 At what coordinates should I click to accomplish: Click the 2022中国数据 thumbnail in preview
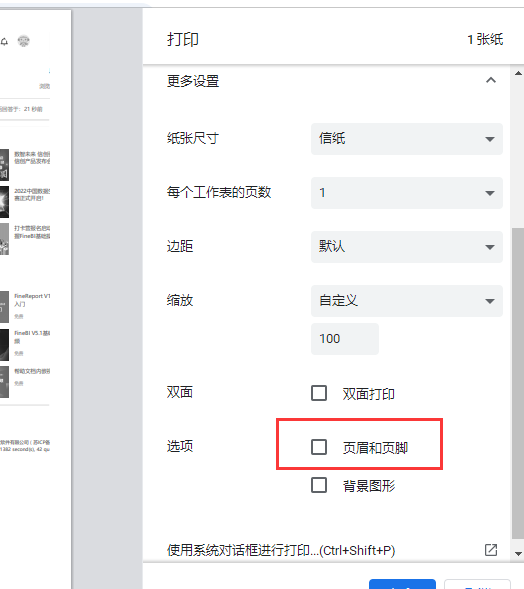point(5,202)
